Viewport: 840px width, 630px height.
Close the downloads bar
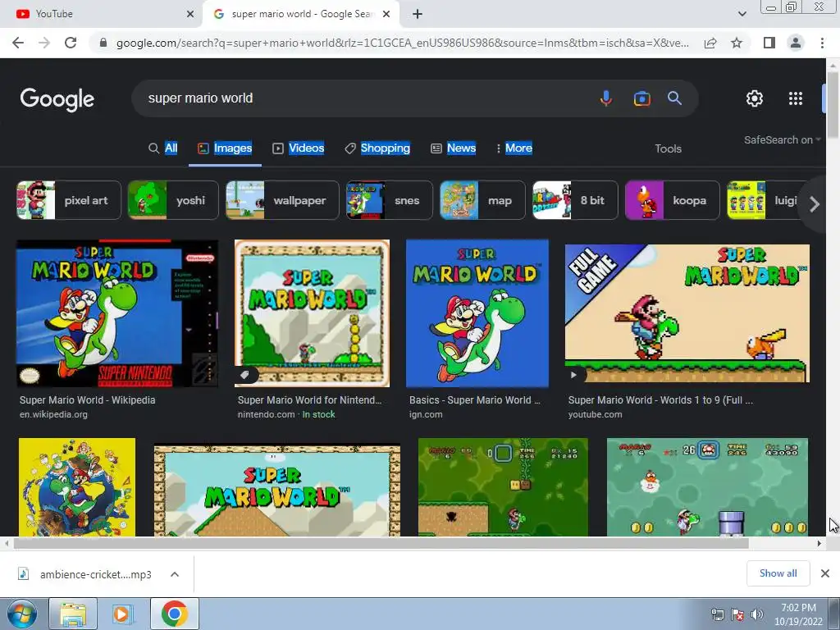point(825,573)
